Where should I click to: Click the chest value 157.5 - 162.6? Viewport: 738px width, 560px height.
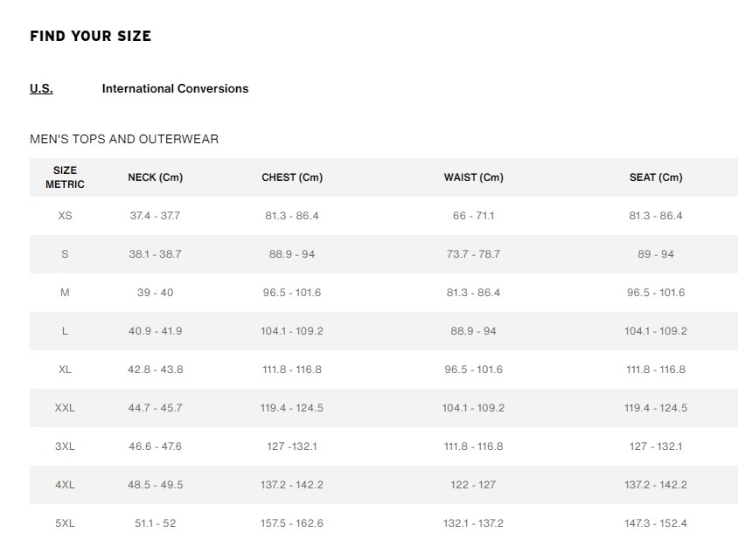click(292, 523)
